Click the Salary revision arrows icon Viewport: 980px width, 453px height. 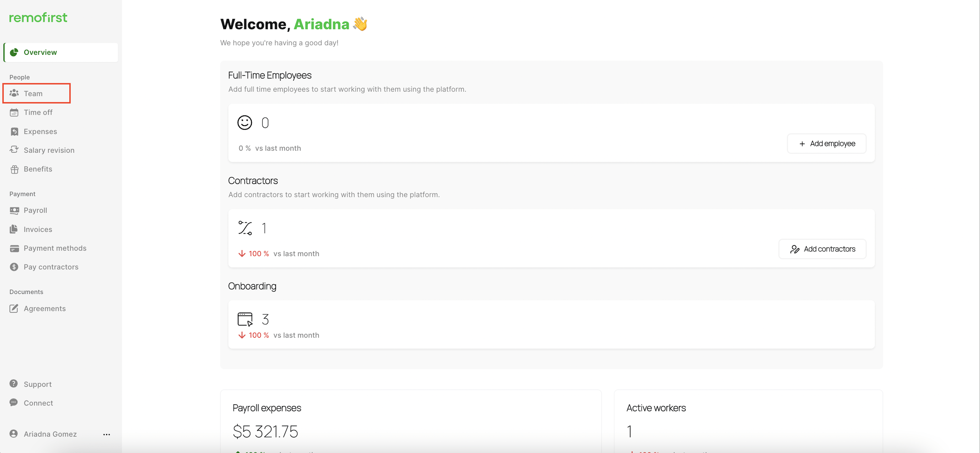[x=14, y=150]
